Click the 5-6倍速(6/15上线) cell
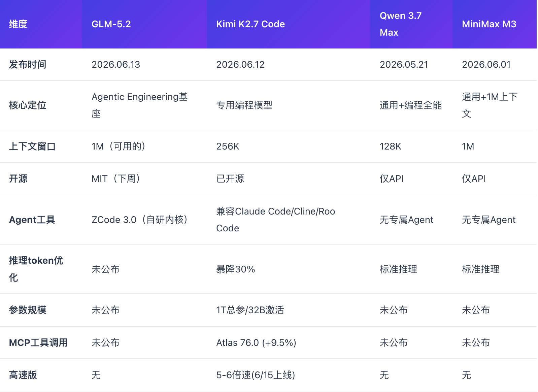 (256, 375)
